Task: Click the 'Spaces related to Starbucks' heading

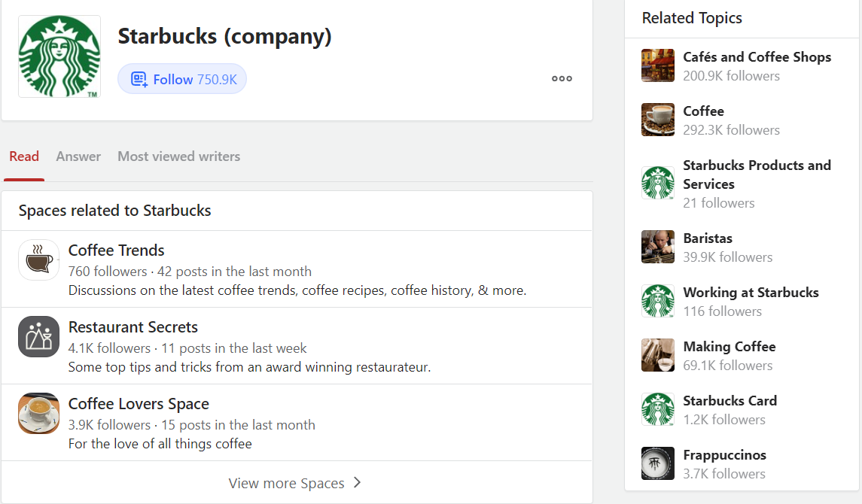Action: [x=115, y=211]
